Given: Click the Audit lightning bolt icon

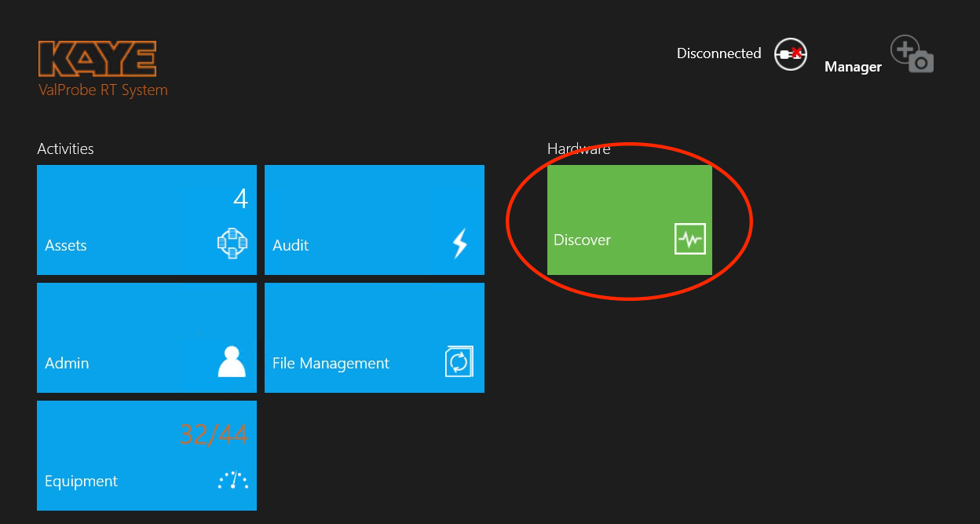Looking at the screenshot, I should tap(460, 244).
